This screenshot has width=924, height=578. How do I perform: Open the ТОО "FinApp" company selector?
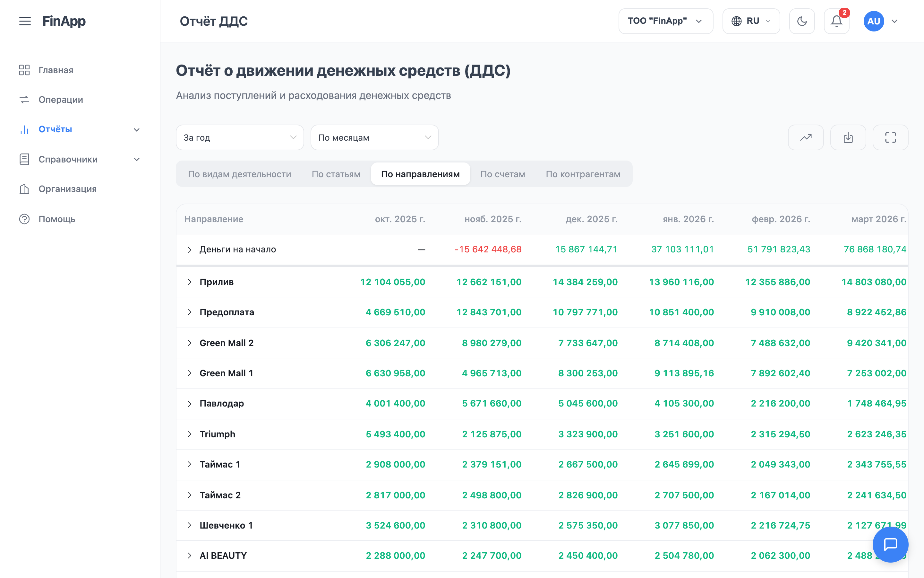click(665, 21)
